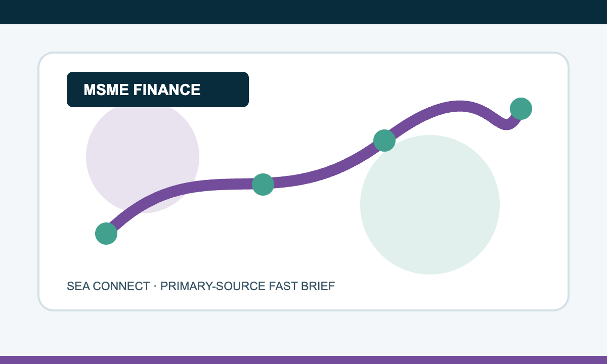
Task: Click purple curve between first and second dots
Action: point(177,191)
